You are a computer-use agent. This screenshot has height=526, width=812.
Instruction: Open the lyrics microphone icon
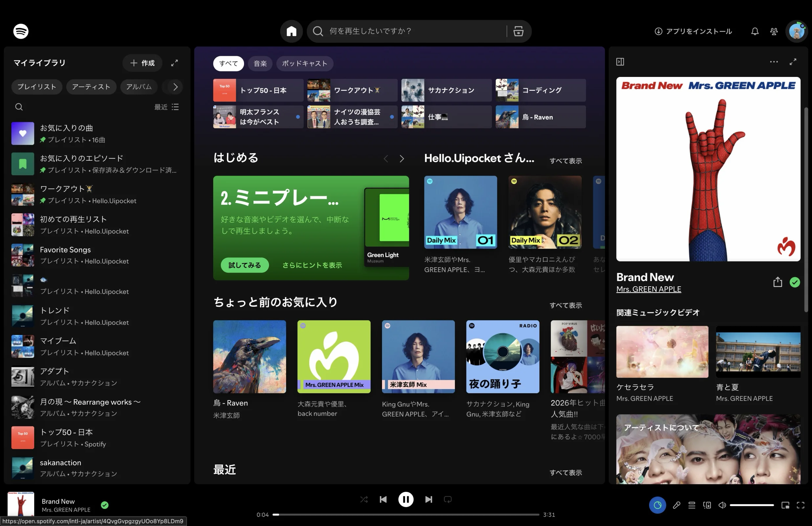point(676,505)
